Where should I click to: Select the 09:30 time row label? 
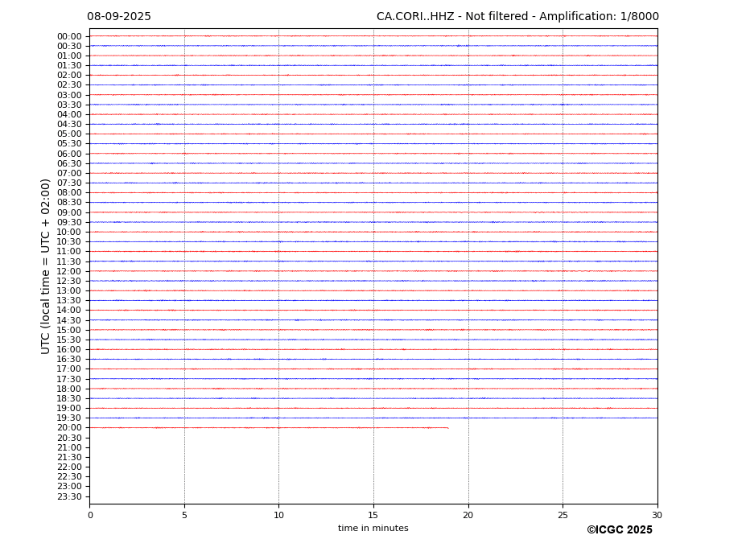69,222
